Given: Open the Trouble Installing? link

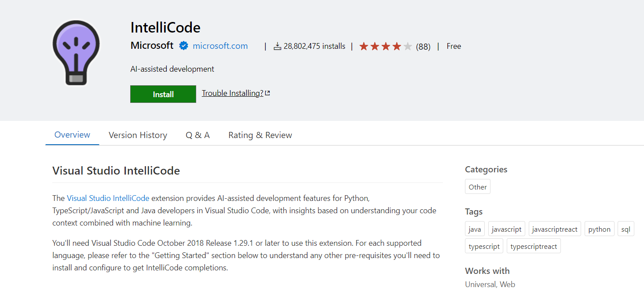Looking at the screenshot, I should click(232, 93).
